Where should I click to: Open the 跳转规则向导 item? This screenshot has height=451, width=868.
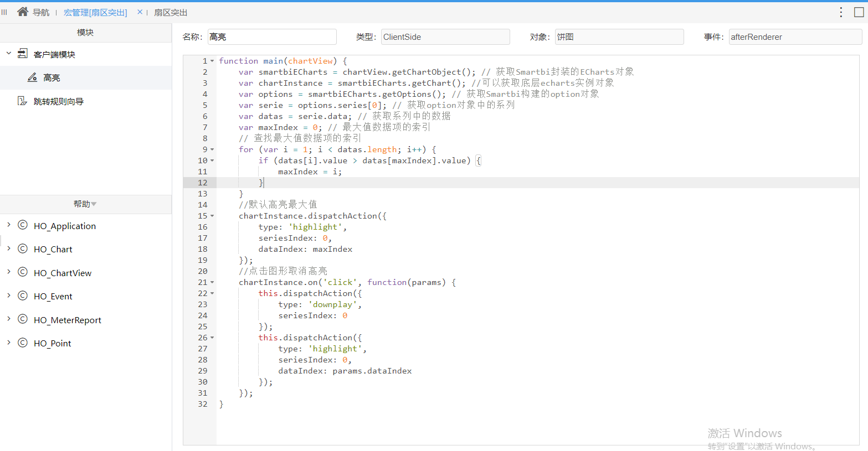coord(59,101)
